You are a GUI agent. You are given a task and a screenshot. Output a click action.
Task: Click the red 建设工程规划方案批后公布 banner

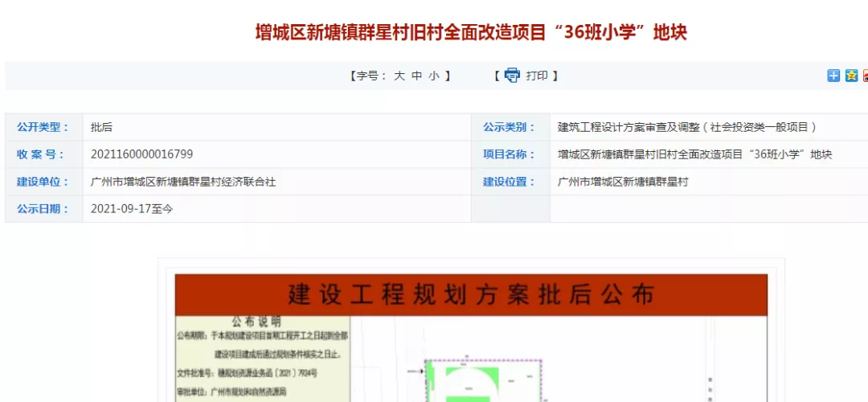coord(471,294)
